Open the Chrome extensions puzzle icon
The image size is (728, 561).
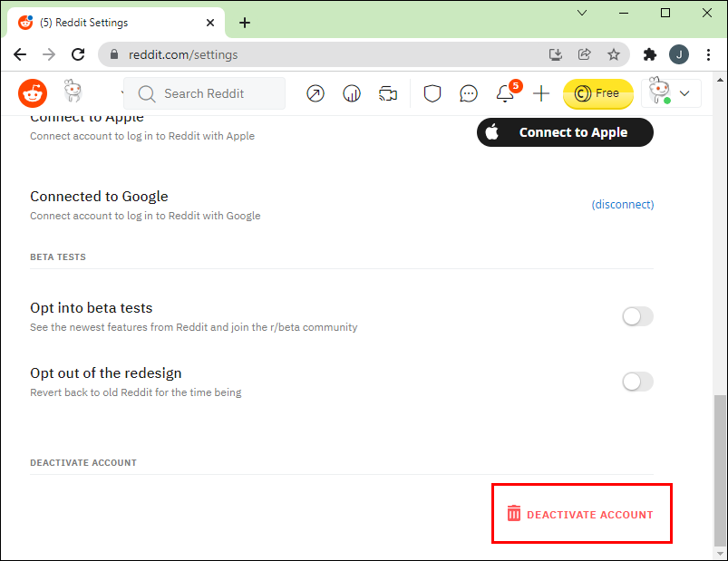click(x=649, y=54)
